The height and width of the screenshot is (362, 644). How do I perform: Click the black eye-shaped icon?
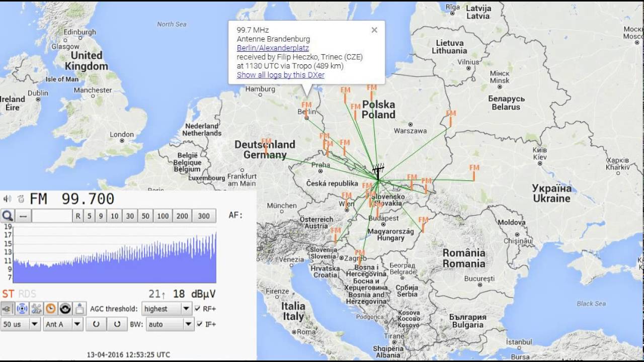pos(65,309)
